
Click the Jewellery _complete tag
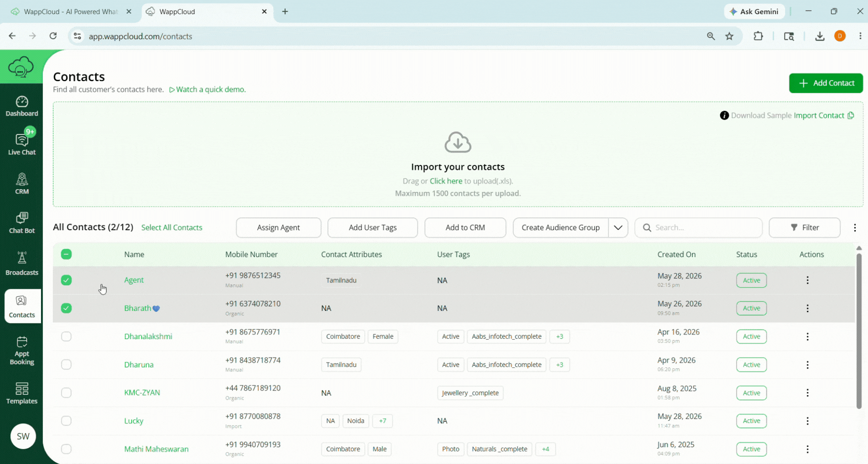(470, 393)
